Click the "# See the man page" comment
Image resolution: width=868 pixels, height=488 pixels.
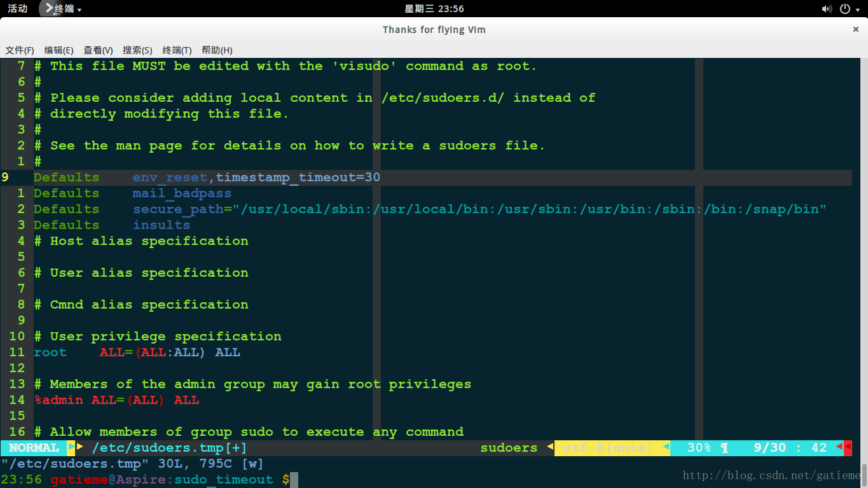[x=290, y=146]
